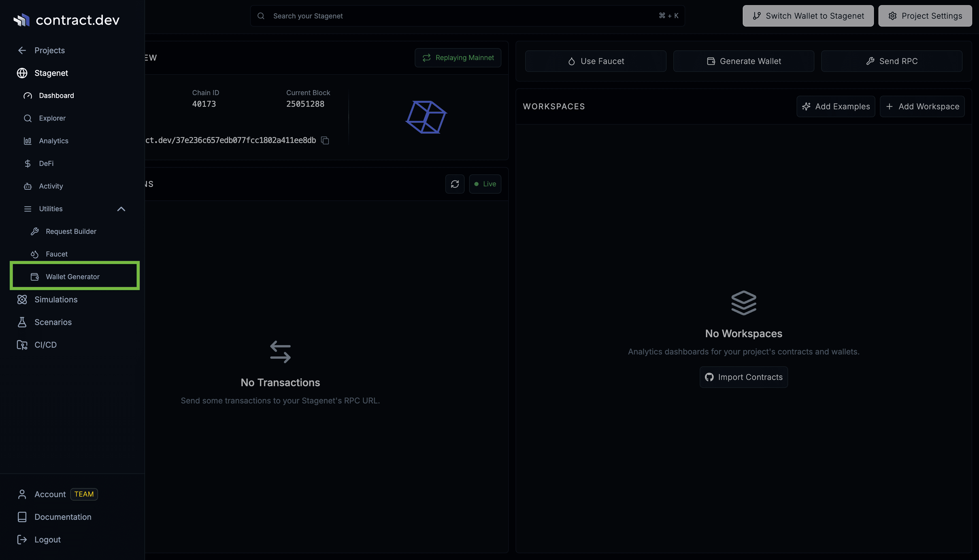Click the Utilities list icon
Image resolution: width=979 pixels, height=560 pixels.
(28, 209)
